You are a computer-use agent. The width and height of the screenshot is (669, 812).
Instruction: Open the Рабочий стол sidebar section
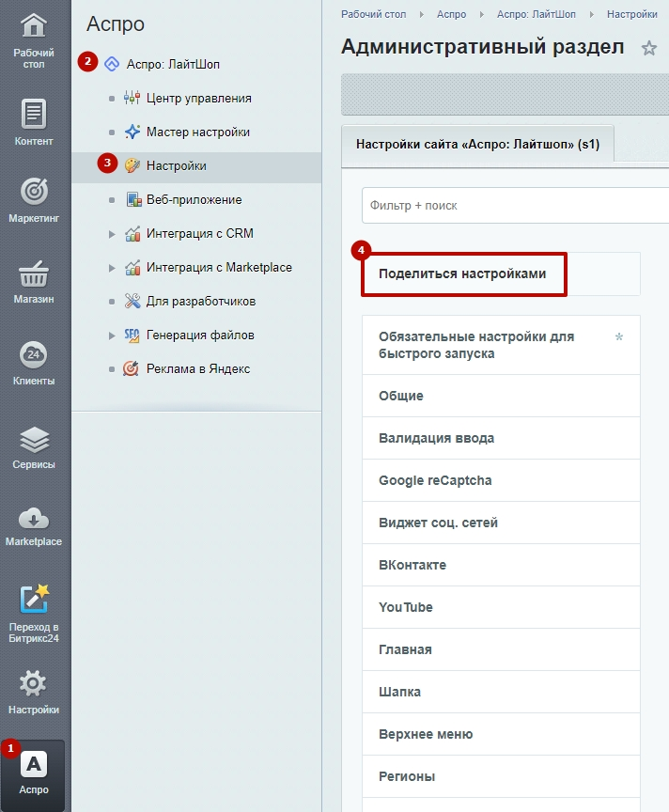click(x=34, y=41)
